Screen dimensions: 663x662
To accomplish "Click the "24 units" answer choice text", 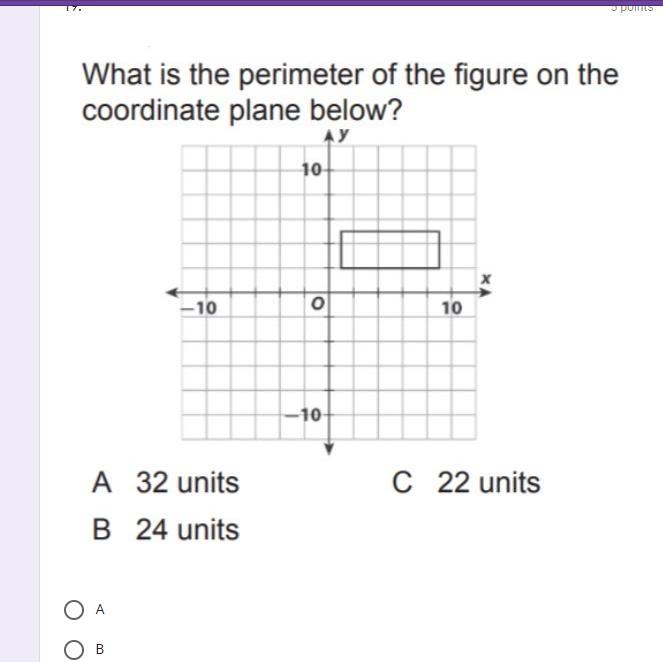I will click(187, 529).
